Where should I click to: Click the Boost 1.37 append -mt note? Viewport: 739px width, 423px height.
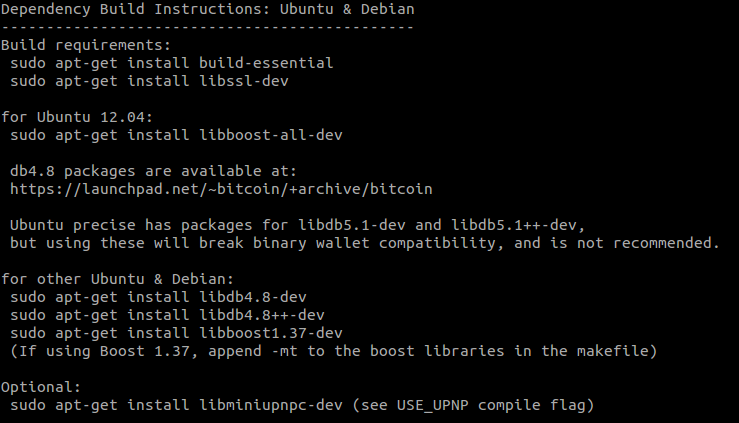click(332, 350)
